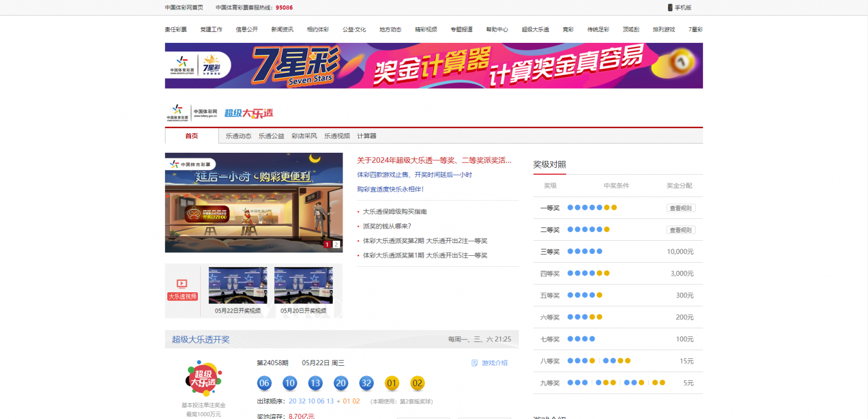The width and height of the screenshot is (868, 419).
Task: Open the 地方动态 menu item
Action: pos(391,30)
